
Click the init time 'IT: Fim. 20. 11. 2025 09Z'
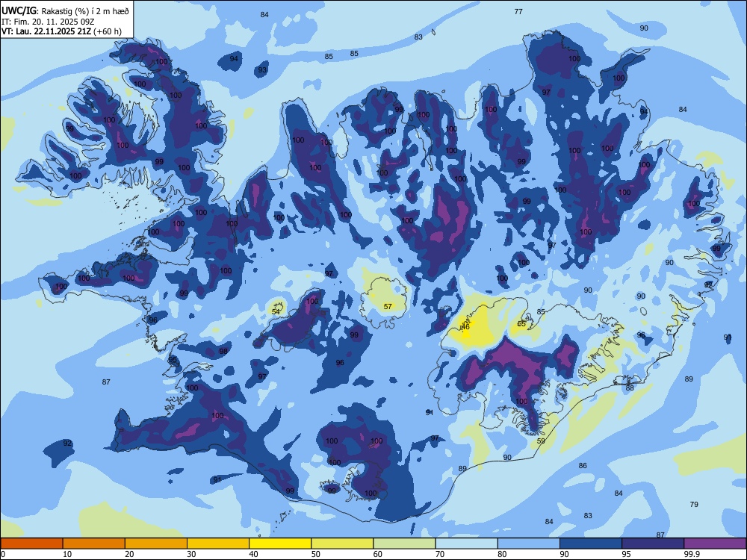point(48,22)
